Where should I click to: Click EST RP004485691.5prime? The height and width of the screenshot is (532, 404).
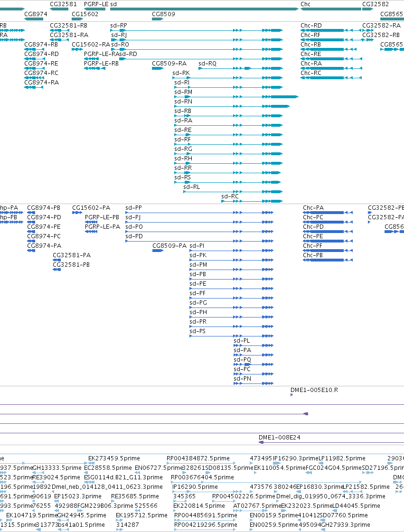(x=206, y=515)
